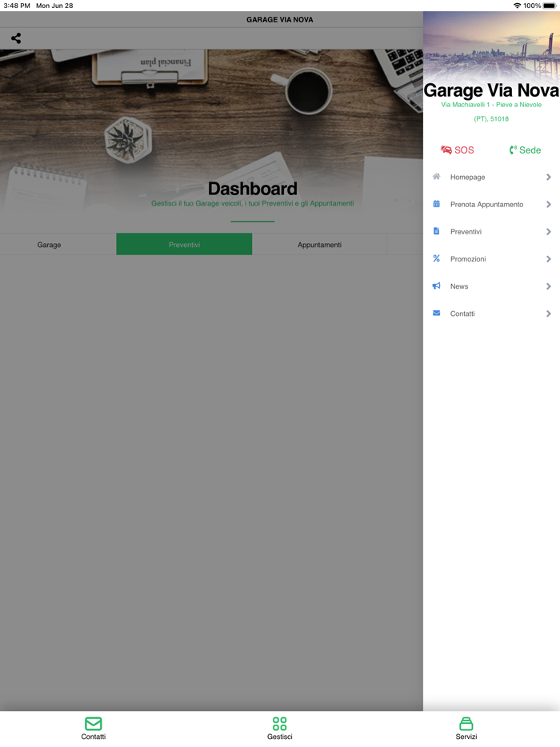
Task: Open Promozioni in the side menu
Action: point(491,259)
